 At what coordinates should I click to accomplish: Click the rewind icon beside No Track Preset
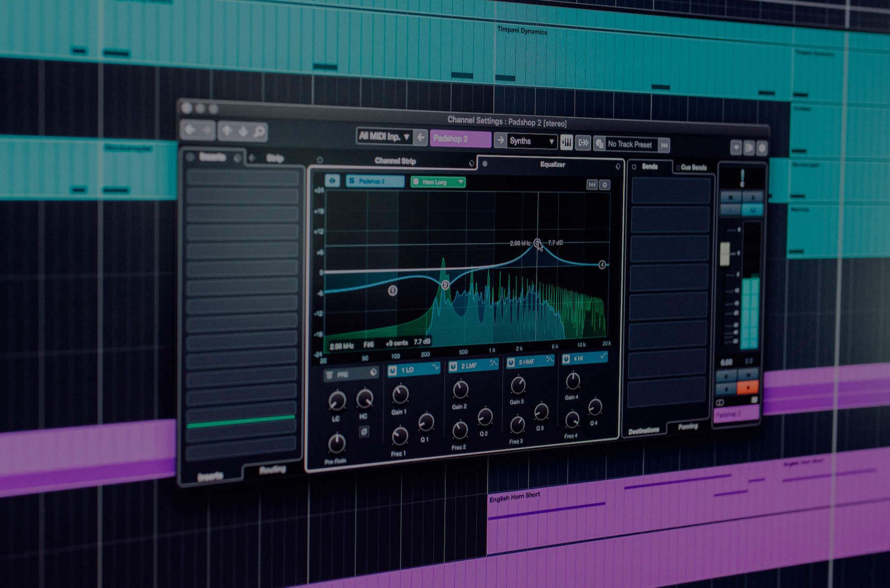(x=664, y=145)
